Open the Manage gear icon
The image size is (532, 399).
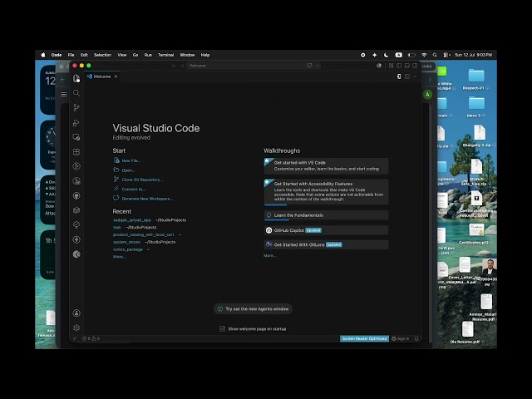(76, 328)
